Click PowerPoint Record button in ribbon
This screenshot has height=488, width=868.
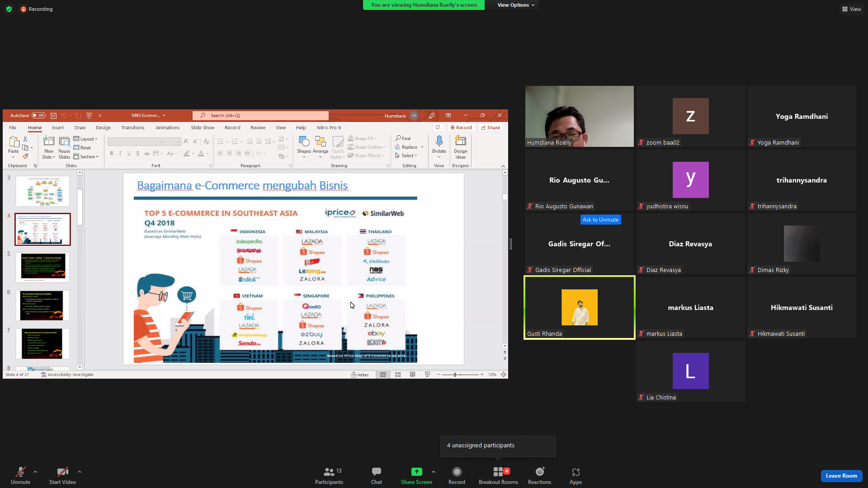tap(461, 128)
